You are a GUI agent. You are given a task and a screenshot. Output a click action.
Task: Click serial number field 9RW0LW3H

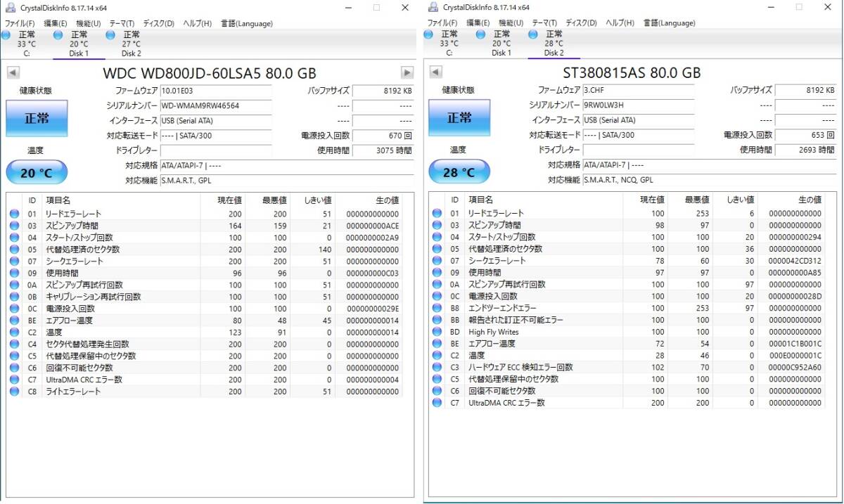pos(638,105)
